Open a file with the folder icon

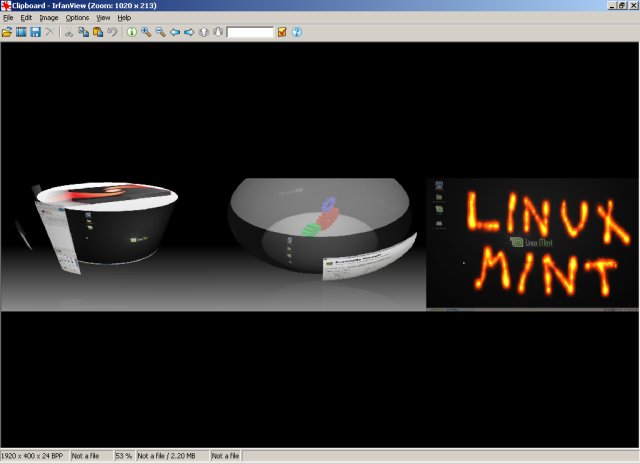[x=7, y=32]
